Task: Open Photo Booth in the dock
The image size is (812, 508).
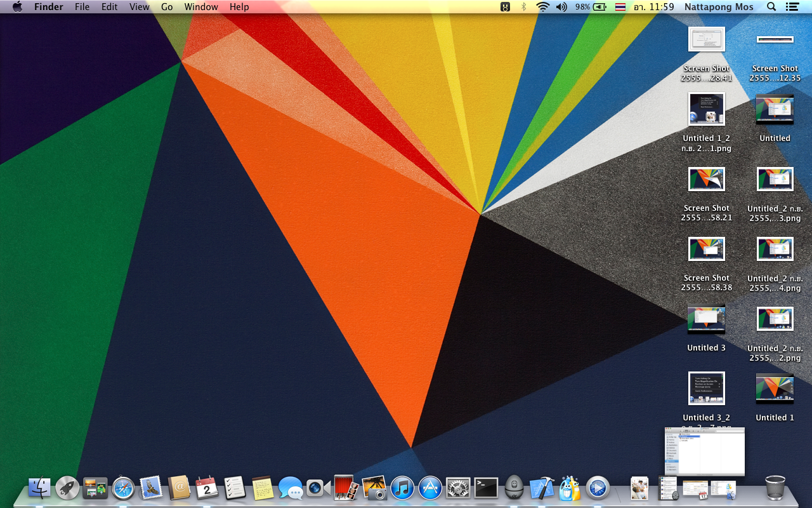Action: pos(346,488)
